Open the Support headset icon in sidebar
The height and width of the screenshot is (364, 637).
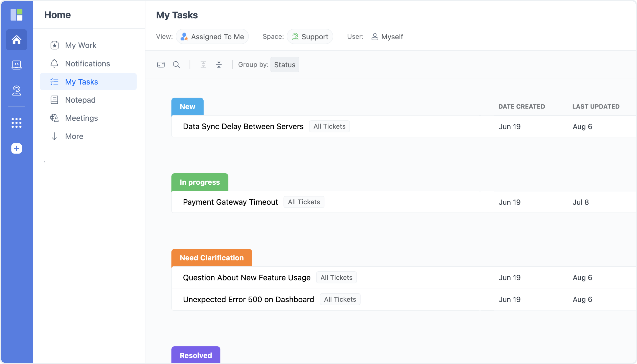point(17,91)
